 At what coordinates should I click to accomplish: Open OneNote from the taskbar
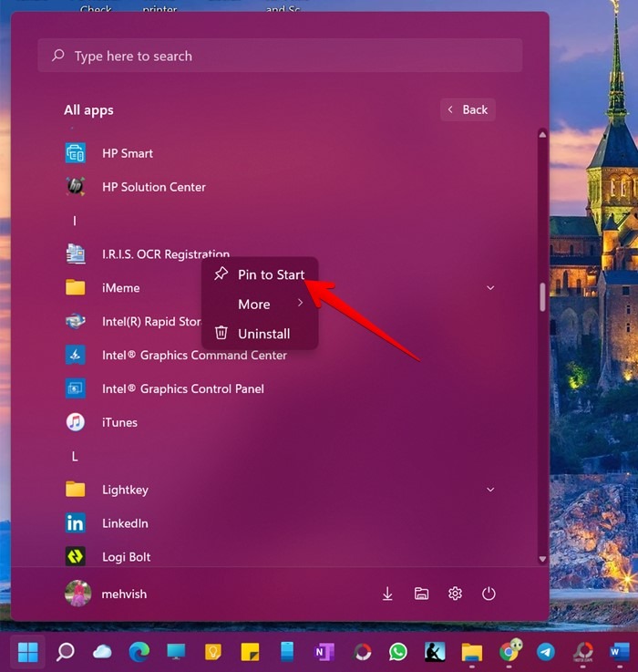click(324, 652)
